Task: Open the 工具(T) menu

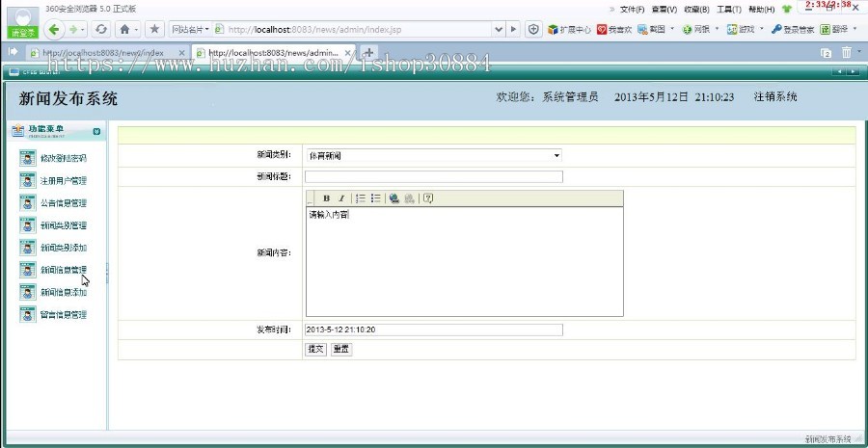Action: [729, 10]
